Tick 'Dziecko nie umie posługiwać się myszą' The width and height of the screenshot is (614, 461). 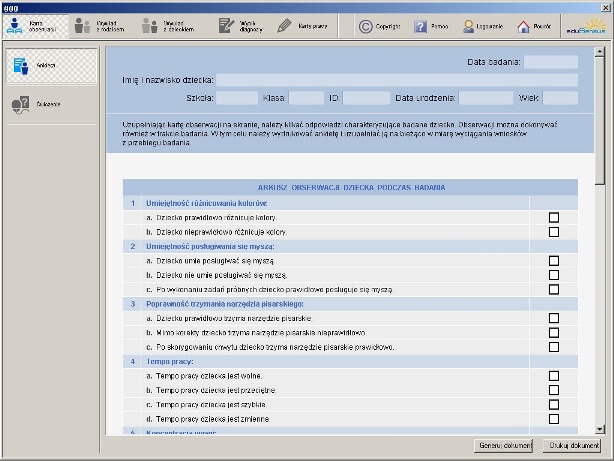554,274
